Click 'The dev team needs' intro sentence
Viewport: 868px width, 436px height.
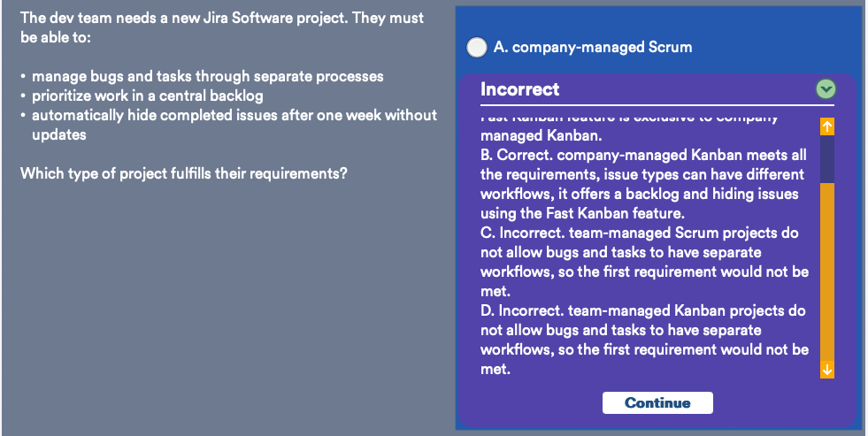point(222,27)
